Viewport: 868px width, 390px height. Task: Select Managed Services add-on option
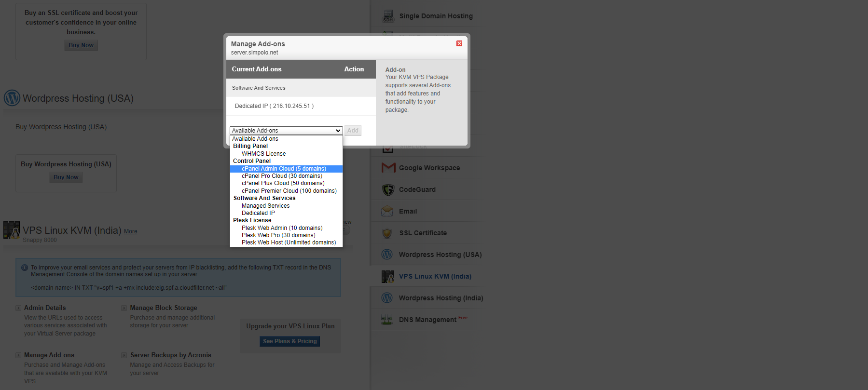(265, 206)
